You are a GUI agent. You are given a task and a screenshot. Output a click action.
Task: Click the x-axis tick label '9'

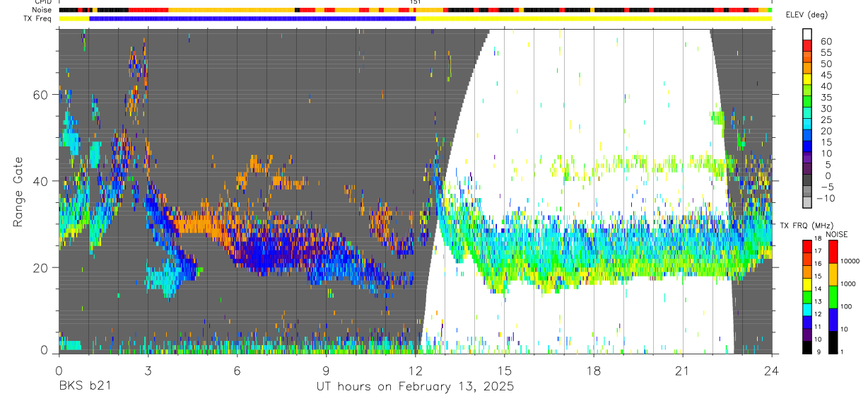(x=326, y=370)
